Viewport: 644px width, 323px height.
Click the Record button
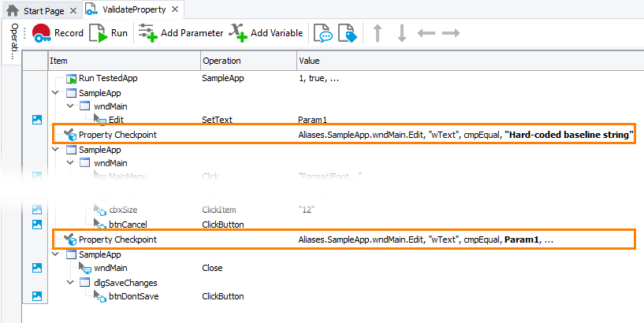point(58,33)
